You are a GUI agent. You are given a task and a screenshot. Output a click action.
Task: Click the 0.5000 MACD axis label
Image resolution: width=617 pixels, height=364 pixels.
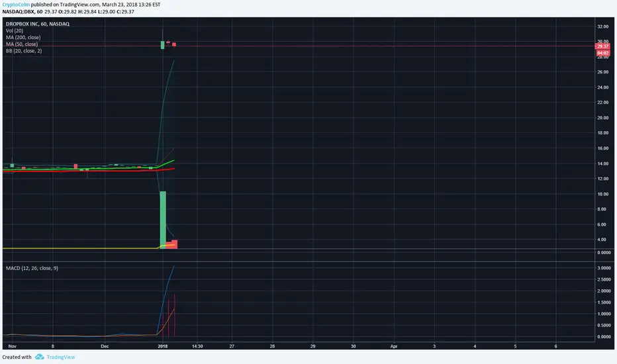pyautogui.click(x=604, y=326)
